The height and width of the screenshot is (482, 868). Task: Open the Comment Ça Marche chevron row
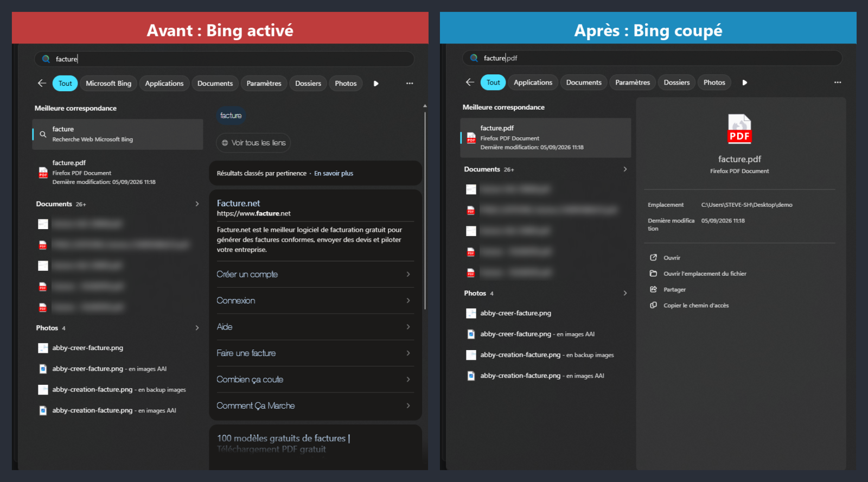[315, 406]
